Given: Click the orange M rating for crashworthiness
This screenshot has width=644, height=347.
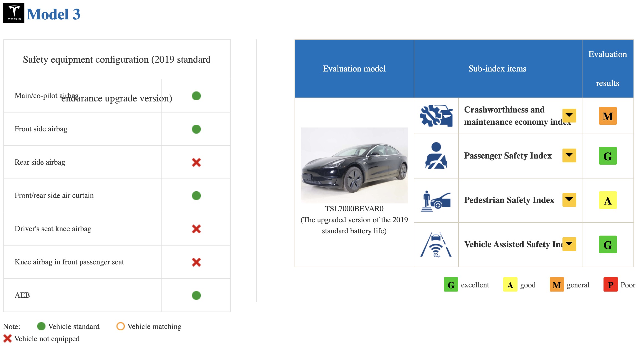Looking at the screenshot, I should point(608,116).
